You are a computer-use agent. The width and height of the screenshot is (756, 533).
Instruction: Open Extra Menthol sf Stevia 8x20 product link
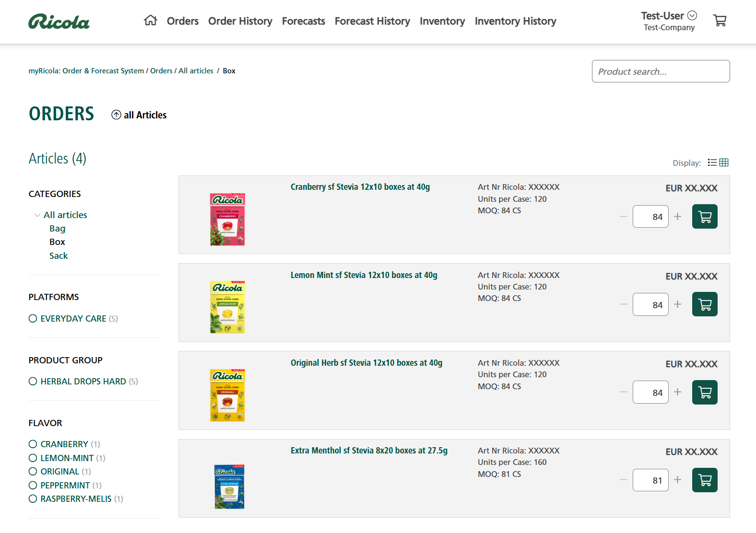click(x=369, y=451)
